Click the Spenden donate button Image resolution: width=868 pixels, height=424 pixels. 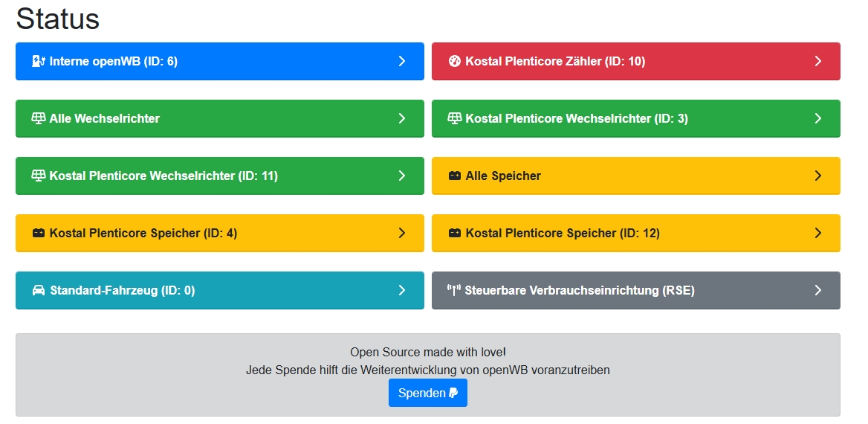pos(428,393)
